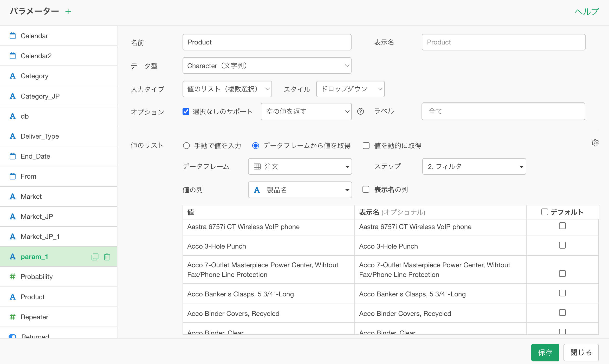
Task: Check default for Acco Banker's Clasps
Action: tap(562, 293)
